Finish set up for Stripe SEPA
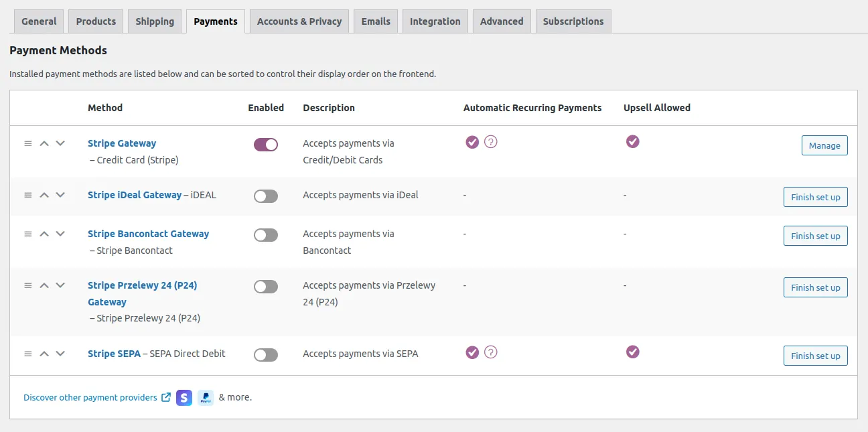The width and height of the screenshot is (868, 432). point(815,356)
